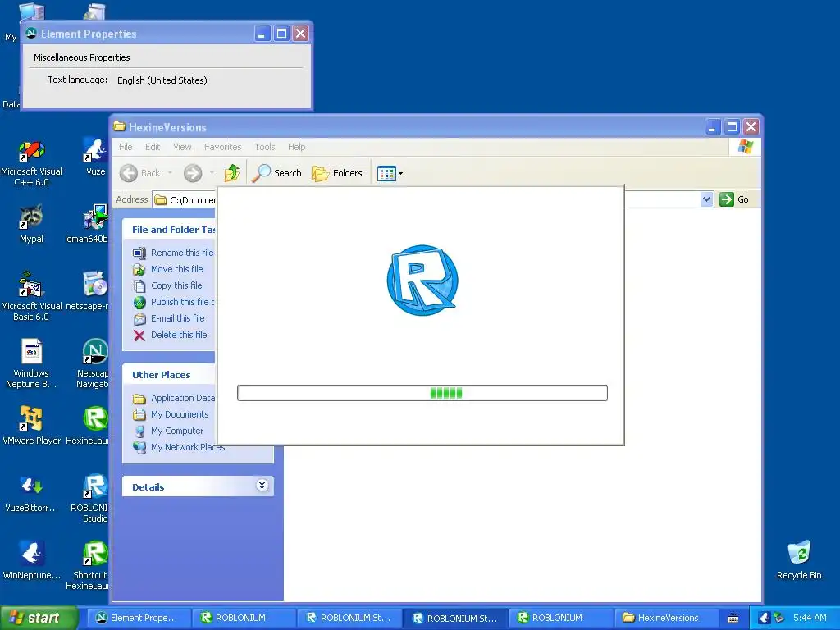Click Rename this file
840x630 pixels.
coord(174,253)
